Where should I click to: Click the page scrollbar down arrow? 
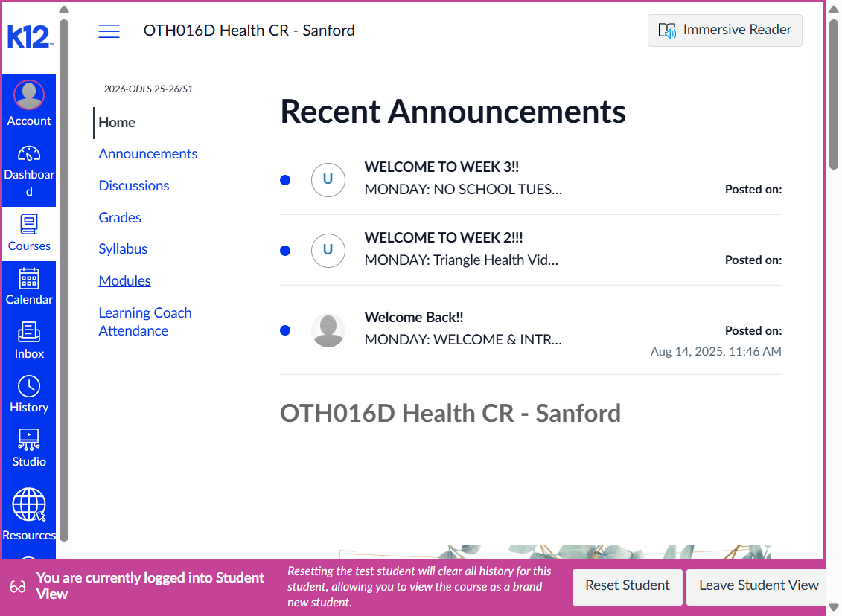tap(833, 607)
